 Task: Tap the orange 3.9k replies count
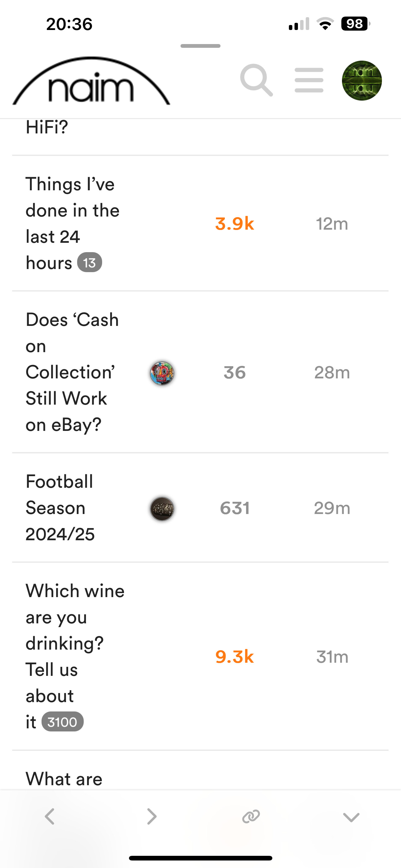pyautogui.click(x=234, y=224)
